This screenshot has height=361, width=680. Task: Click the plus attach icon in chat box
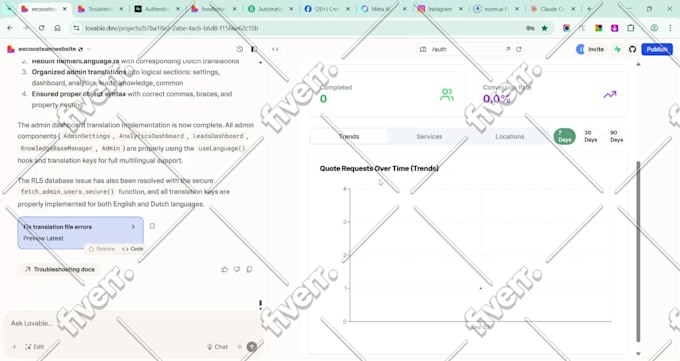click(x=14, y=347)
